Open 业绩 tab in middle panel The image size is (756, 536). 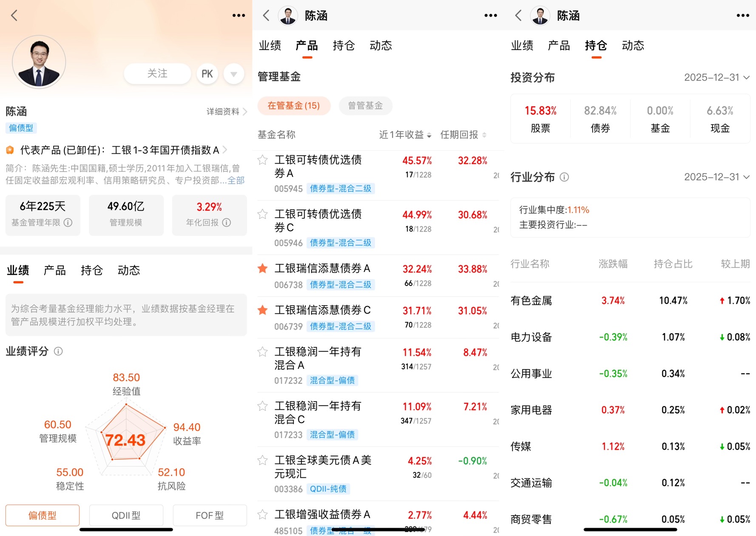[270, 45]
